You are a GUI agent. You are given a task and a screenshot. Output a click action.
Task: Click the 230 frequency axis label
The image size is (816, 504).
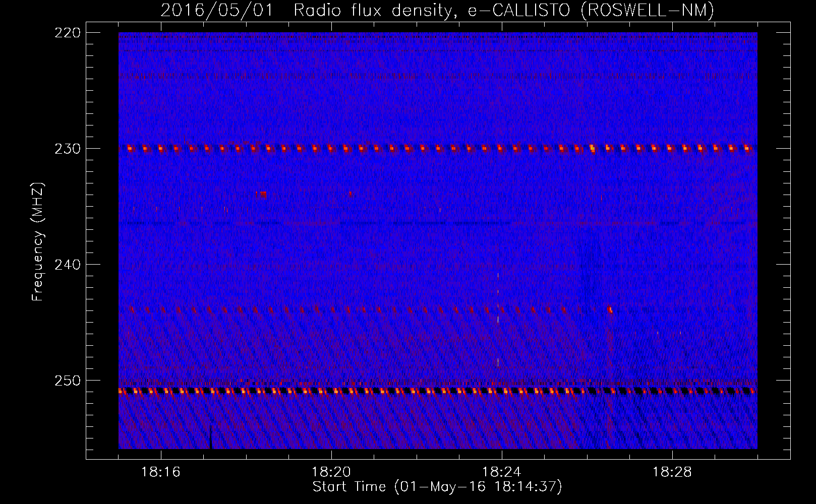pyautogui.click(x=68, y=149)
